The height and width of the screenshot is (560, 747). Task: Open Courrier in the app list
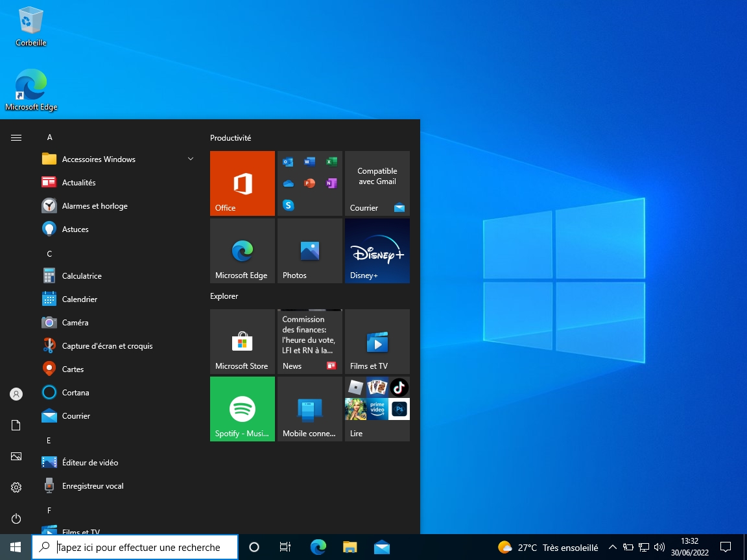(118, 415)
